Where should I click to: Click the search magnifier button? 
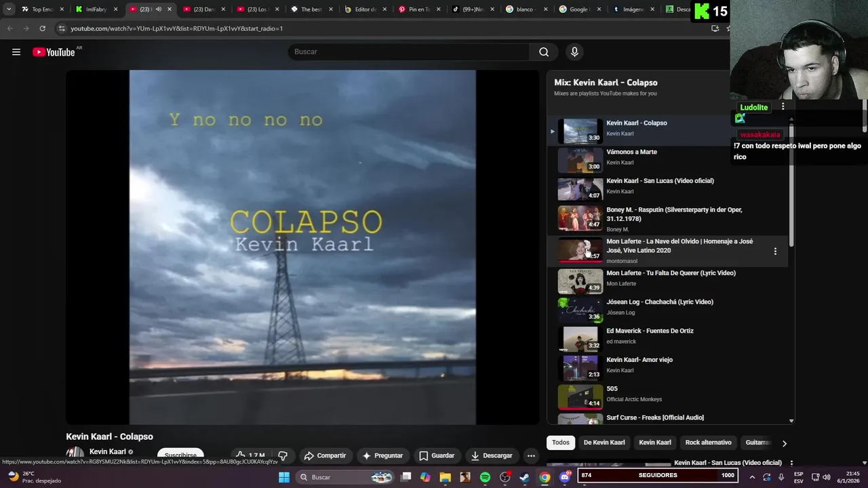544,52
